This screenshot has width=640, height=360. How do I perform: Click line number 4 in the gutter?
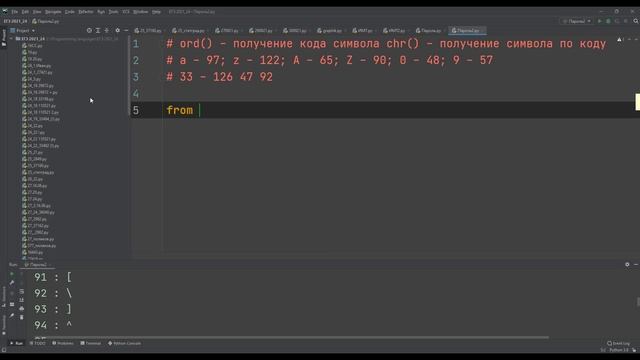point(136,94)
